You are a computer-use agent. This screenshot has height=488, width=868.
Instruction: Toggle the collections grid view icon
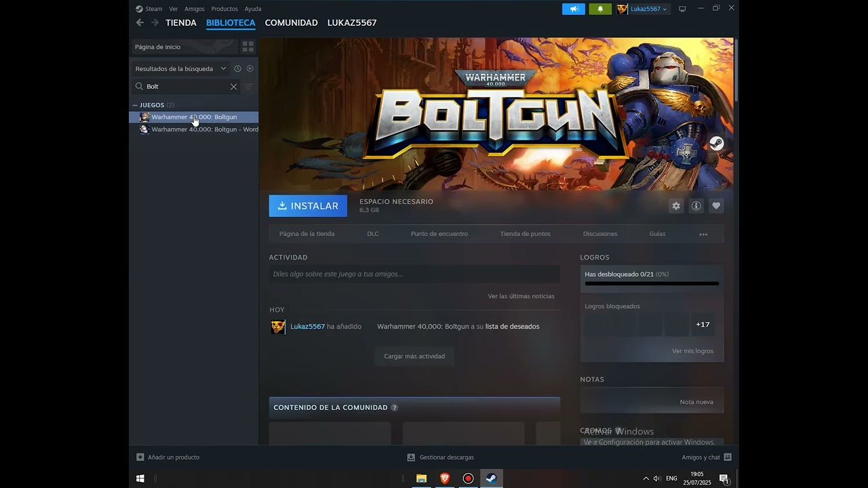pos(248,47)
